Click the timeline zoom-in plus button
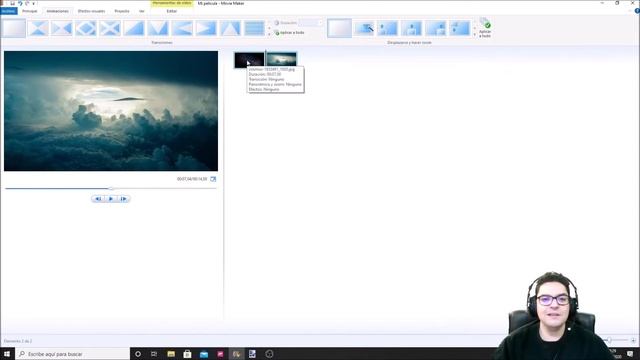Viewport: 640px width, 360px height. [633, 340]
